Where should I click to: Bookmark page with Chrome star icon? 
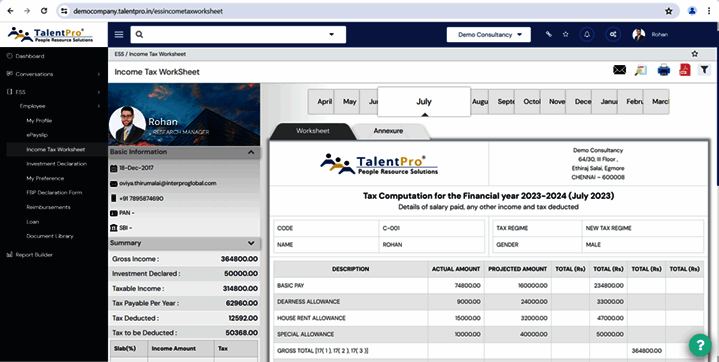point(669,11)
